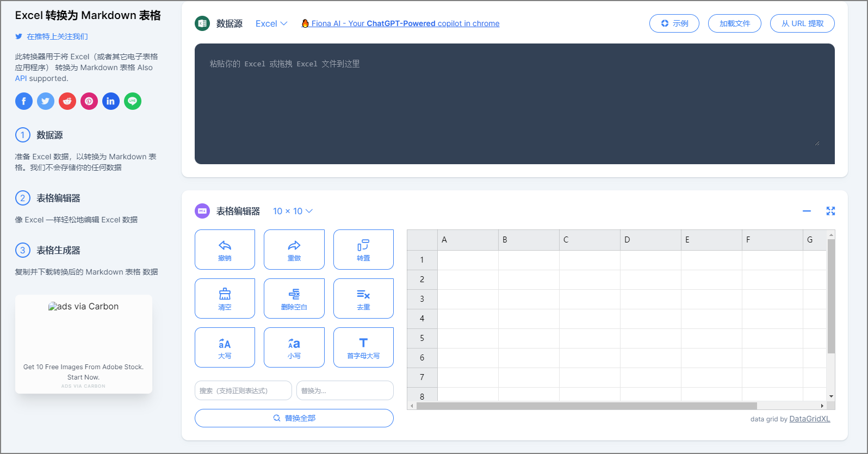Click the 重做 (redo) button
Viewport: 868px width, 454px height.
(294, 250)
